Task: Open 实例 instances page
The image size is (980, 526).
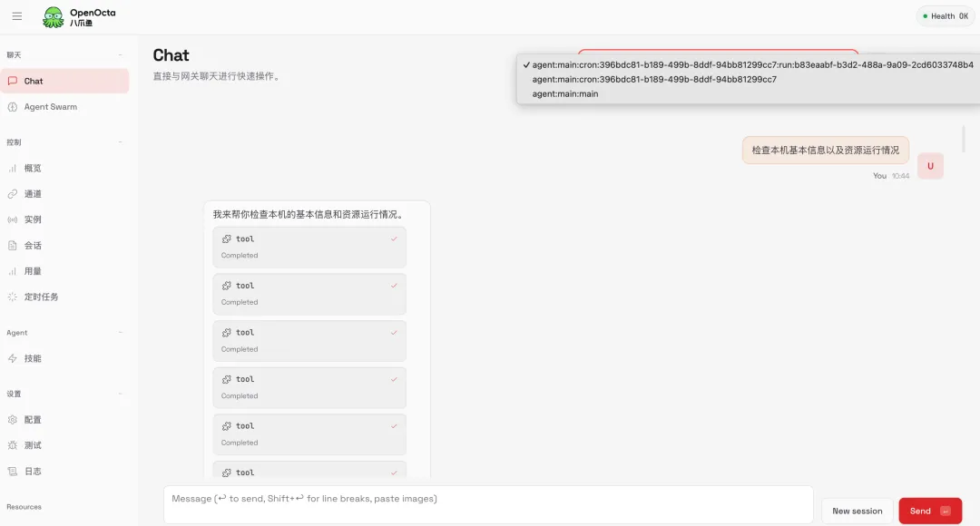Action: point(33,219)
